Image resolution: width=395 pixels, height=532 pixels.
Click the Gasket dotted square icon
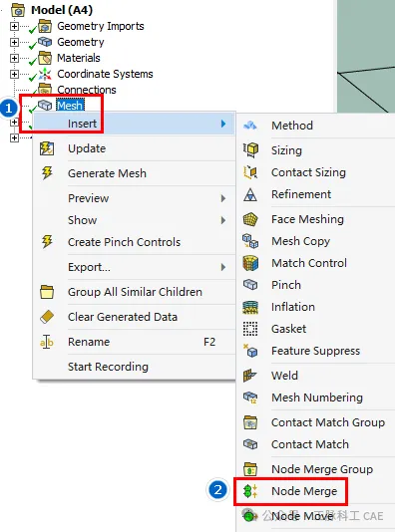coord(250,329)
